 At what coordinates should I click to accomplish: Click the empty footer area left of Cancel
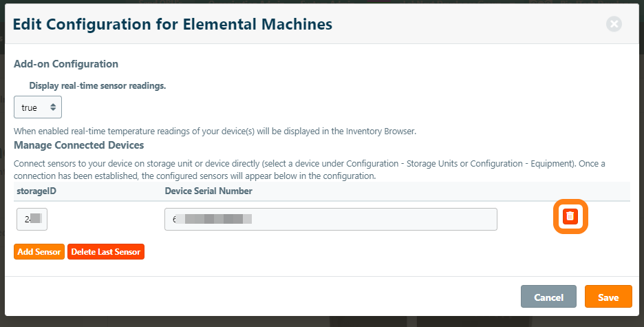(x=261, y=297)
